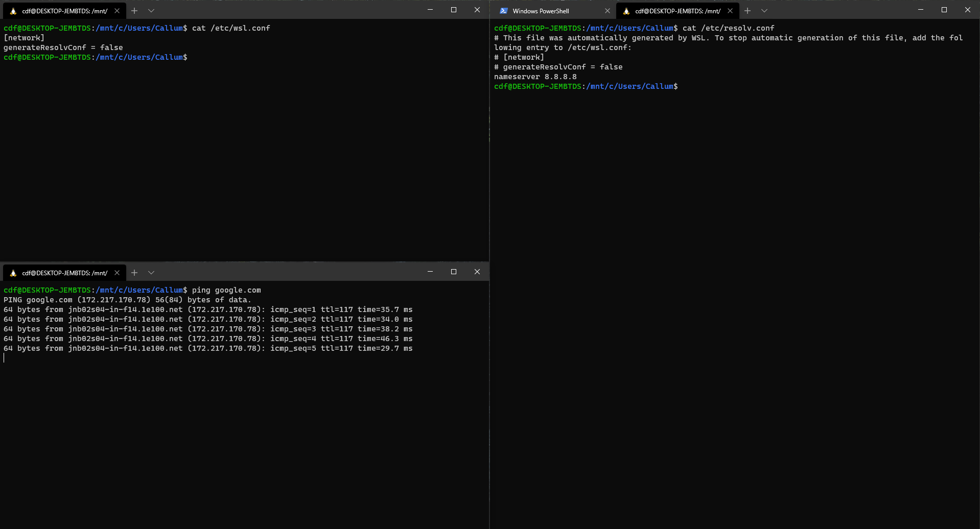The width and height of the screenshot is (980, 529).
Task: Click the Ubuntu icon on the right window's second tab
Action: [x=625, y=11]
